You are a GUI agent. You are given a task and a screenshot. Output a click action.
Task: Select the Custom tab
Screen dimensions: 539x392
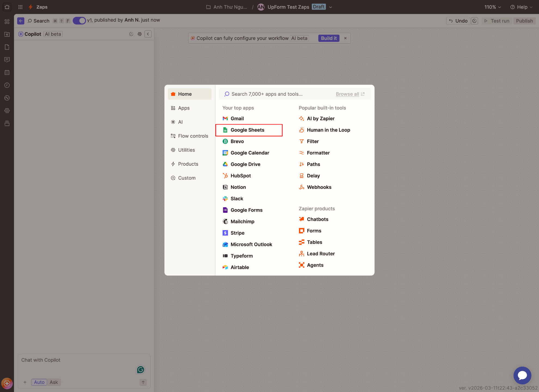point(190,178)
